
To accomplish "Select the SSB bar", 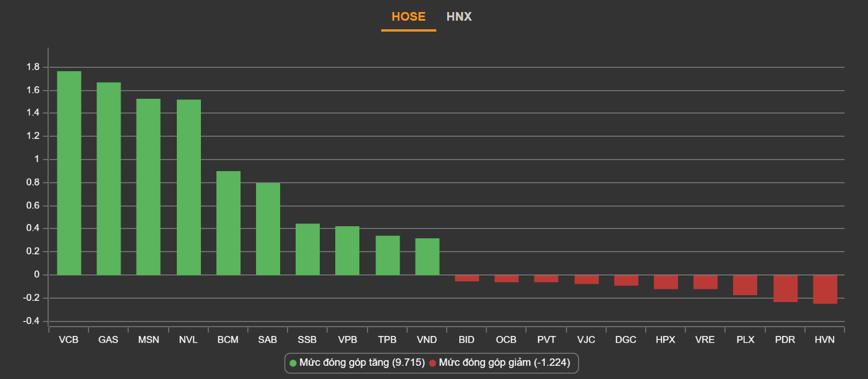I will tap(307, 249).
